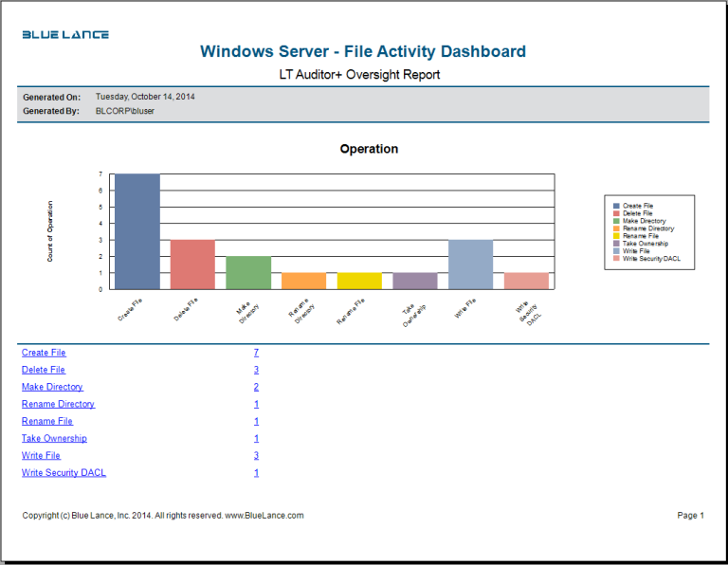This screenshot has height=565, width=728.
Task: Click the Write Security DACL legend swatch
Action: [x=616, y=259]
